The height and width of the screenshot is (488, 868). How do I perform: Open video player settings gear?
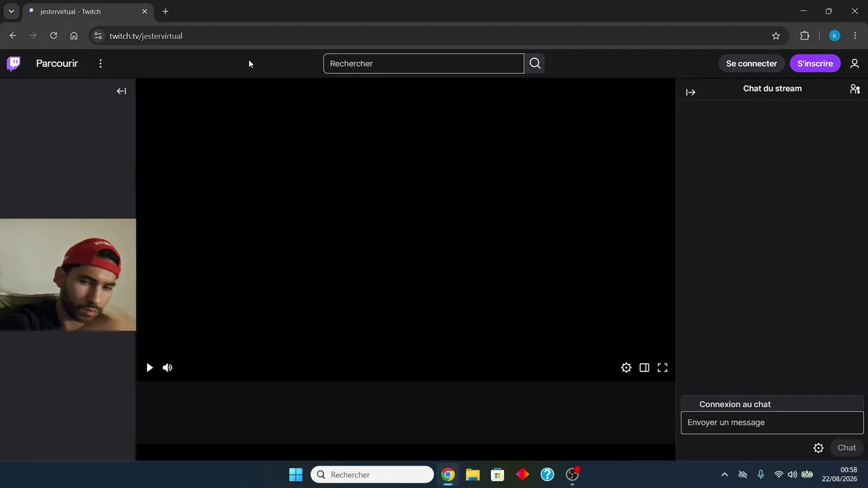[x=626, y=367]
